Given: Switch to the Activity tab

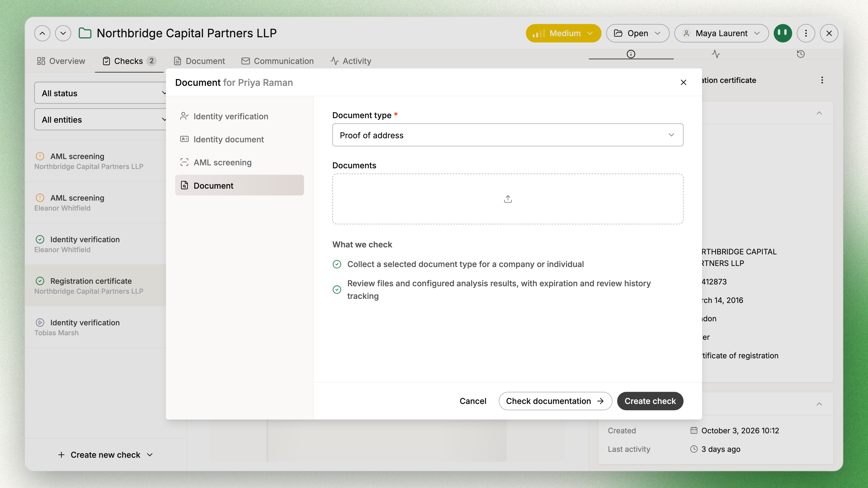Looking at the screenshot, I should pyautogui.click(x=351, y=61).
